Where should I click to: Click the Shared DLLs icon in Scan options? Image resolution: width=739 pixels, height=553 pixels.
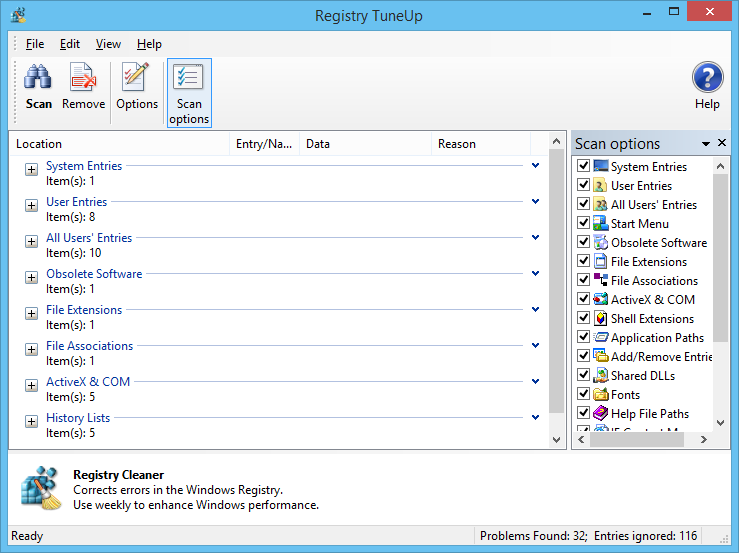pos(600,375)
